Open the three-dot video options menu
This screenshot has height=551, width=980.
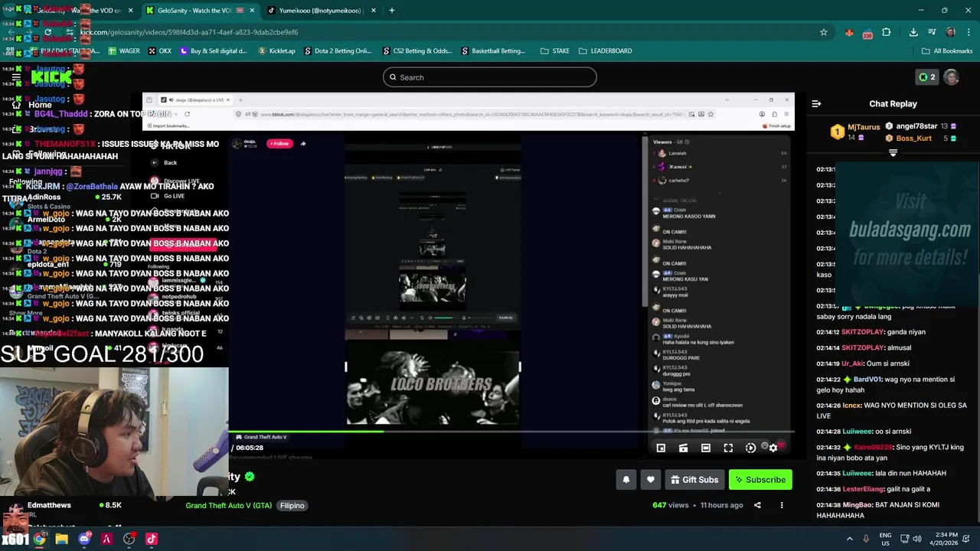coord(782,505)
